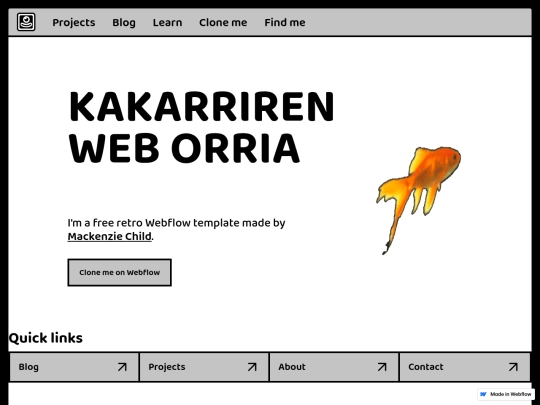Click the arrow icon on Contact card

[x=513, y=367]
